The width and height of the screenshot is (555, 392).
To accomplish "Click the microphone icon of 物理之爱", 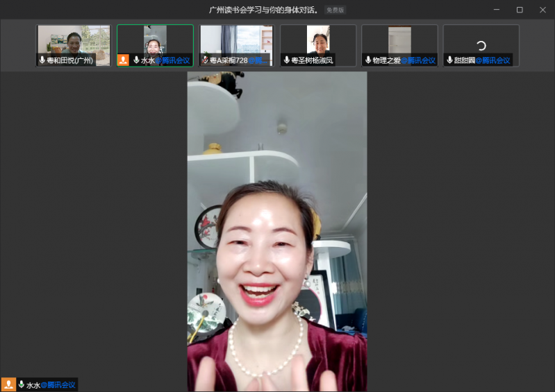I will pos(367,60).
